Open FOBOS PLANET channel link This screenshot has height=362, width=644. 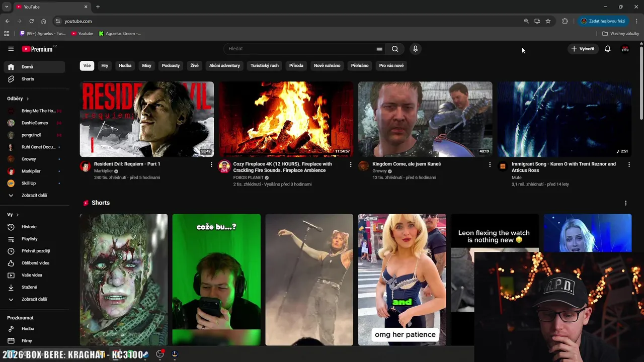pos(248,177)
